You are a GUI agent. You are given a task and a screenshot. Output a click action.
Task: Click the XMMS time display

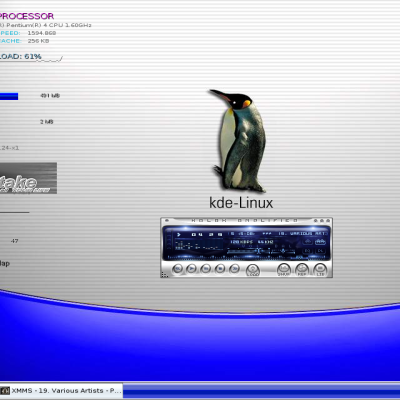[207, 234]
